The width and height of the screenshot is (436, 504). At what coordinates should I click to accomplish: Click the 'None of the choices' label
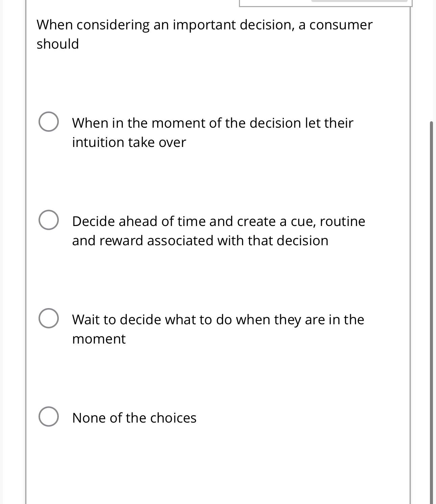pos(134,418)
